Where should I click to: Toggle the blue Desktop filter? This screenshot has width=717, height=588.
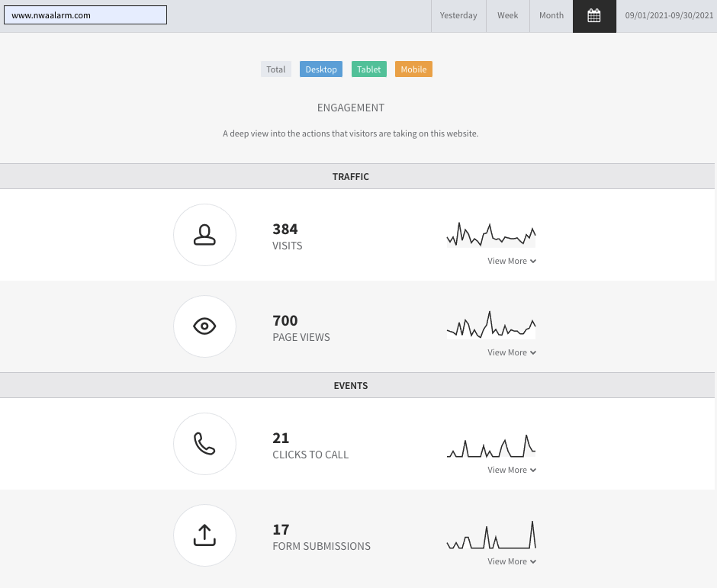321,69
